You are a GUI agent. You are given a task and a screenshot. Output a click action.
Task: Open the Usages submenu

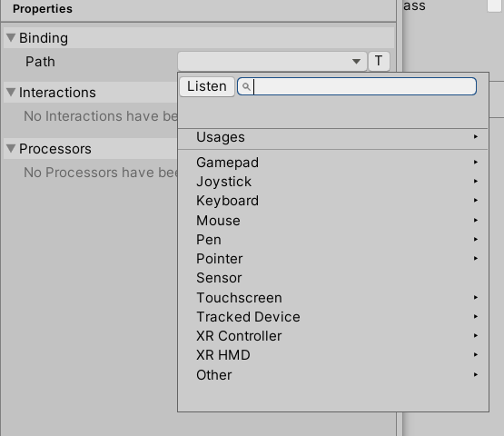click(333, 137)
